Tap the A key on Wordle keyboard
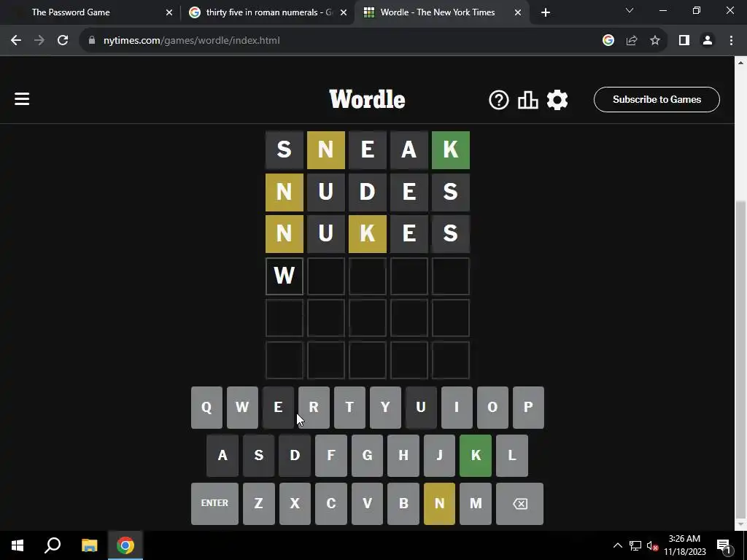Viewport: 747px width, 560px height. (x=222, y=456)
